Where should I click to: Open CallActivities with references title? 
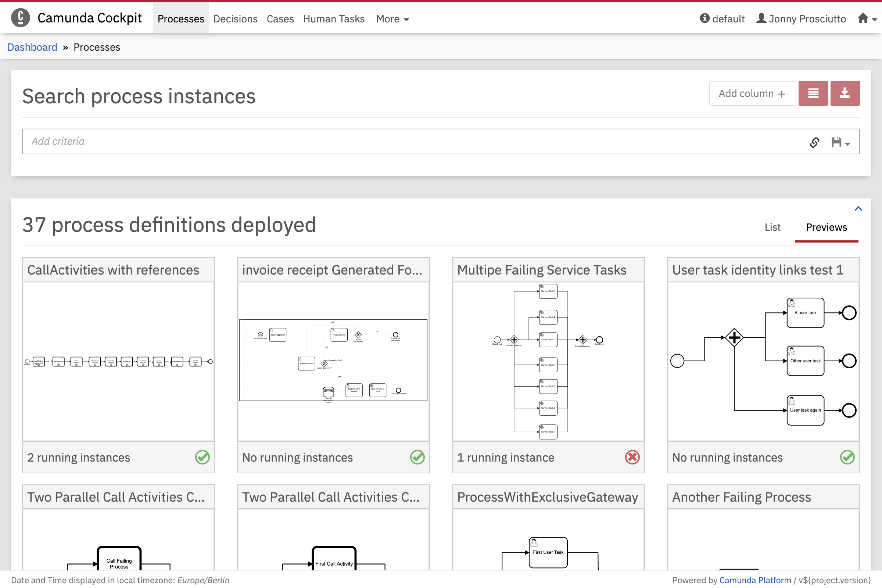pos(113,270)
